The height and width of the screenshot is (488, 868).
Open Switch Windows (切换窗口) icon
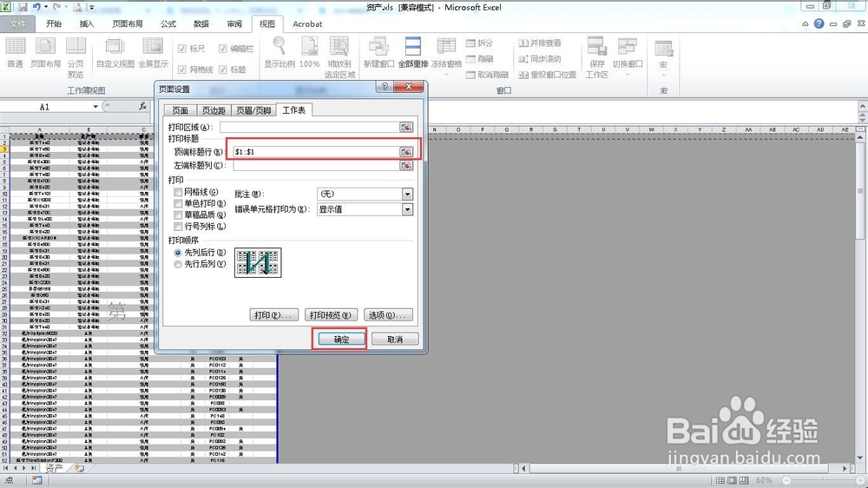(x=628, y=47)
